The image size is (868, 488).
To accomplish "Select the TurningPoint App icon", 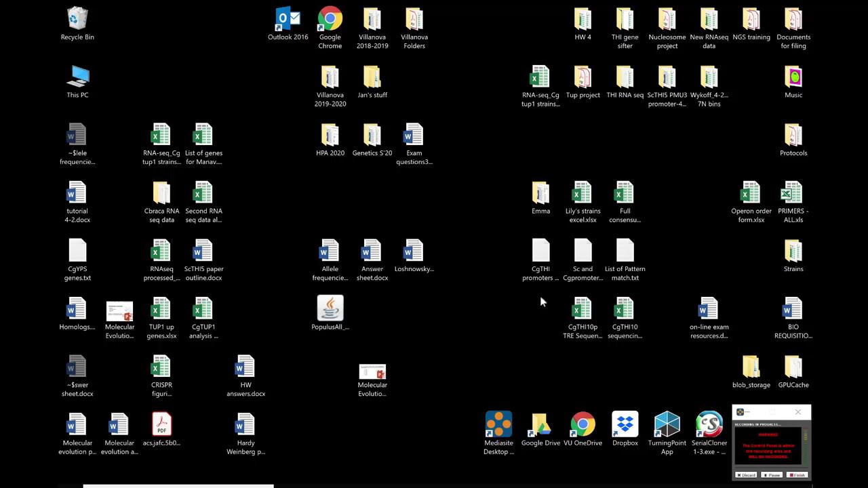I will [x=667, y=425].
